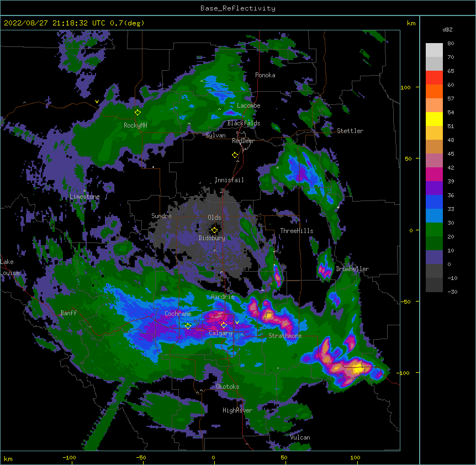The height and width of the screenshot is (465, 476).
Task: Click the yellow station marker above Calgary label
Action: (x=224, y=325)
